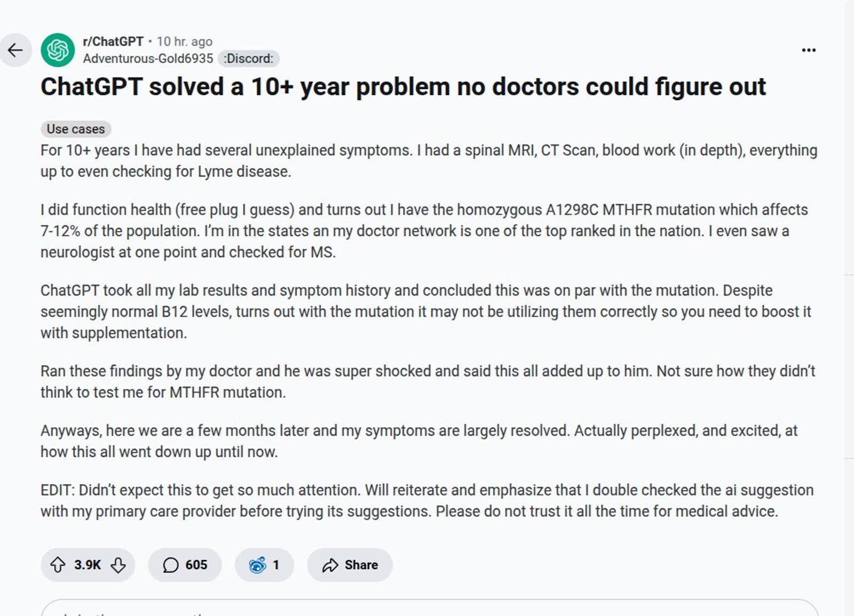Give an award using the award icon

click(258, 565)
